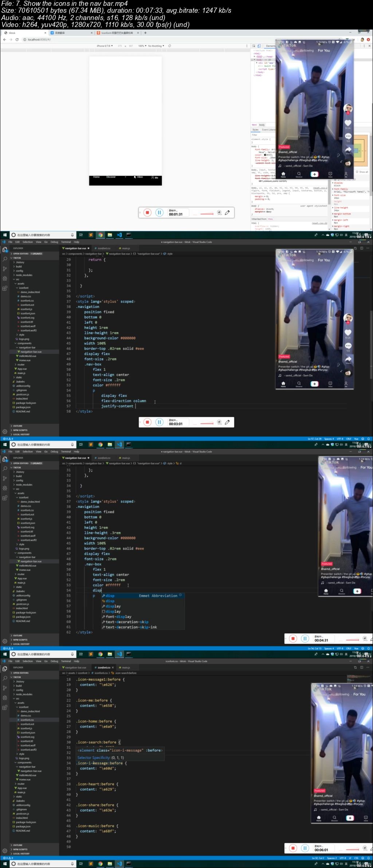Click the #000000 background-color value on line 44
Screen dimensions: 373x868
pos(128,338)
